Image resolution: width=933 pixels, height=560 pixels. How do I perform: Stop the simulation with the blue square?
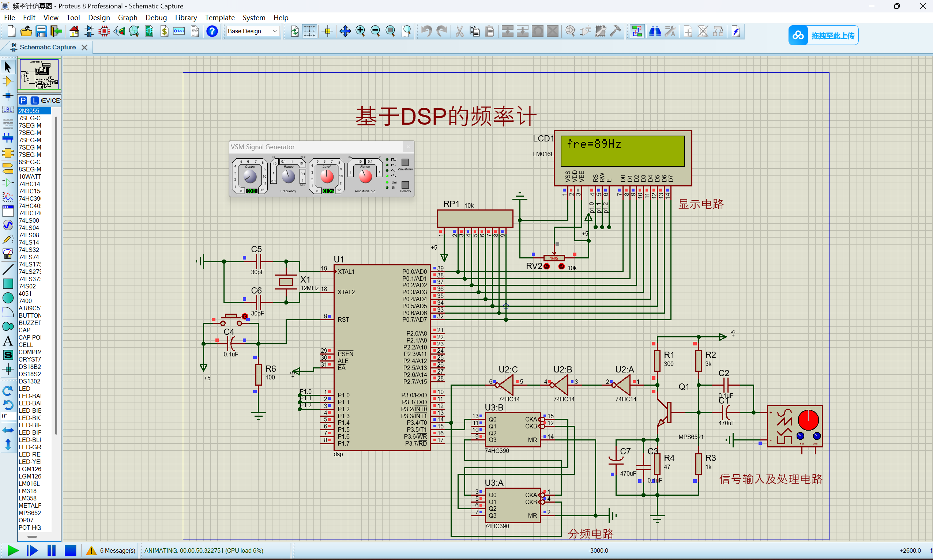point(70,550)
